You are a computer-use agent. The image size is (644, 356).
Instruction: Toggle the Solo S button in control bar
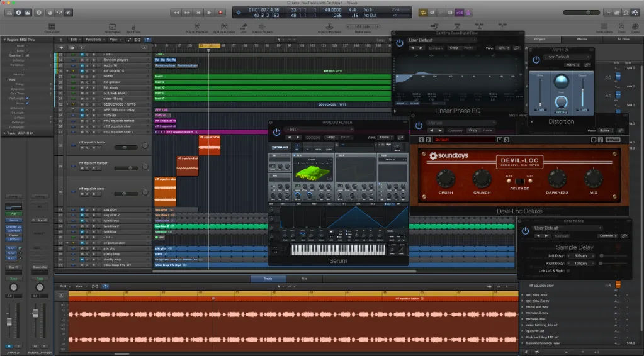pos(450,13)
